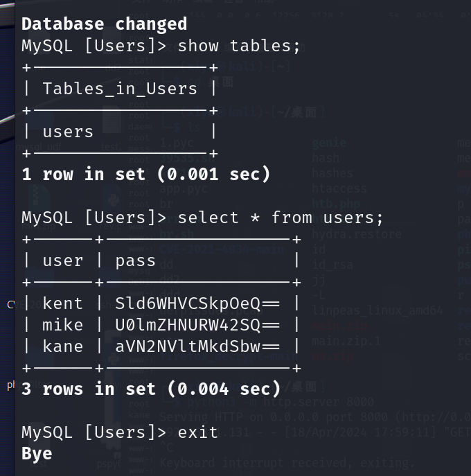
Task: Click kent's password hash Sld6WHVCSkpOeQ==
Action: (x=197, y=303)
